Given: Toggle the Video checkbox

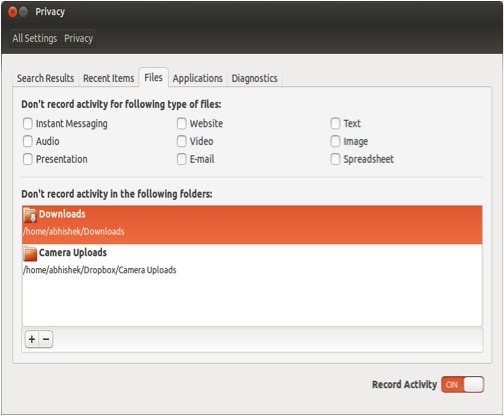Looking at the screenshot, I should (x=182, y=141).
